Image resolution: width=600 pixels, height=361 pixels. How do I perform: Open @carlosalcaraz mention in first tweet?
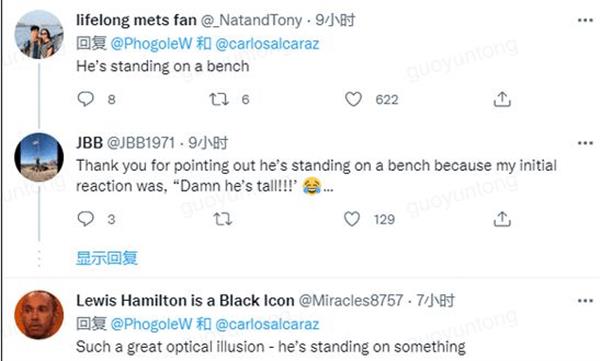(267, 44)
